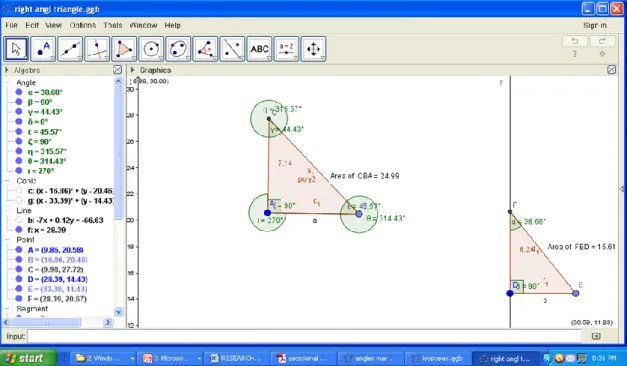Open the Tools menu

pyautogui.click(x=113, y=25)
